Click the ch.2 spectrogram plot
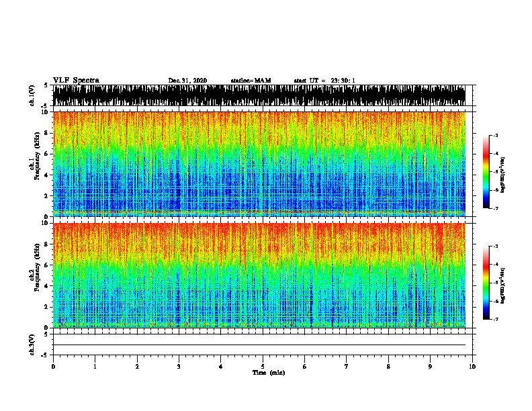 [x=259, y=275]
